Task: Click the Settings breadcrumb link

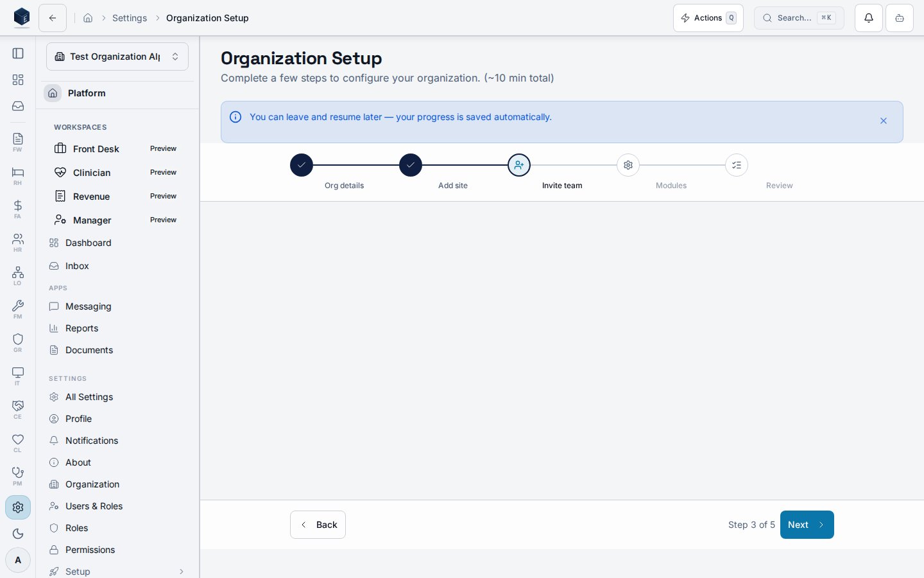Action: (130, 18)
